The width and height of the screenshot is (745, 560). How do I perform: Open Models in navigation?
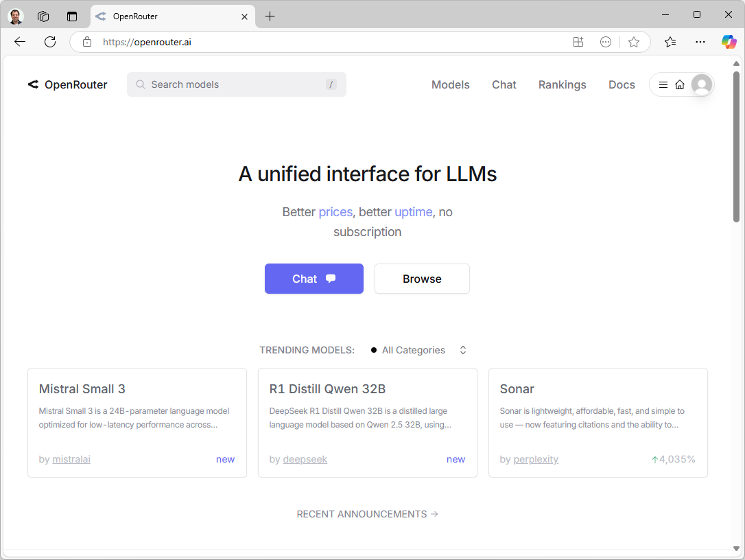click(x=451, y=84)
